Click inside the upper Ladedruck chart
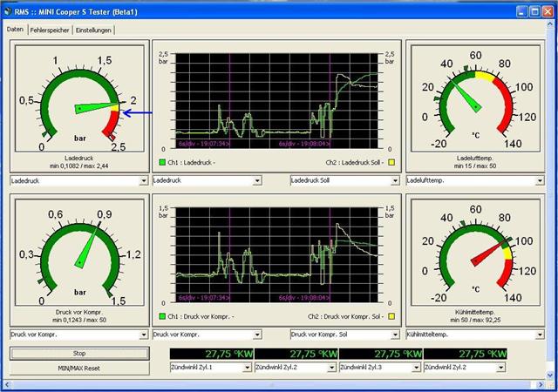Viewport: 558px width, 392px height. click(x=276, y=100)
